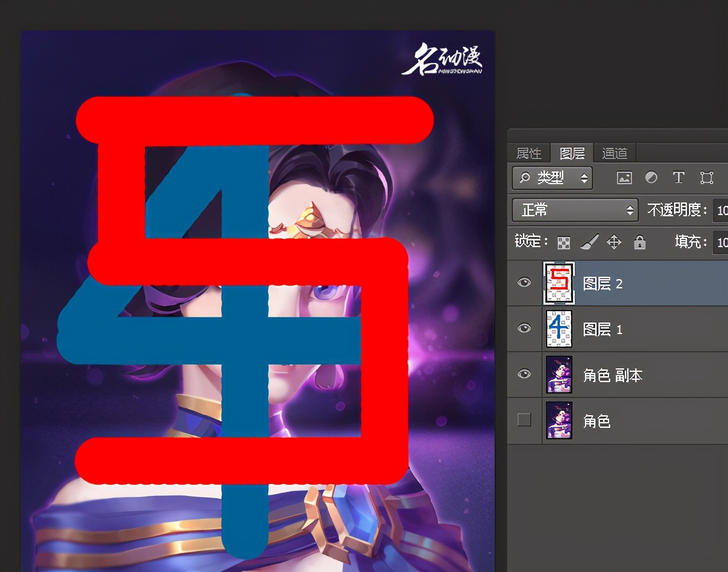
Task: Show the hidden 角色 layer
Action: tap(524, 420)
